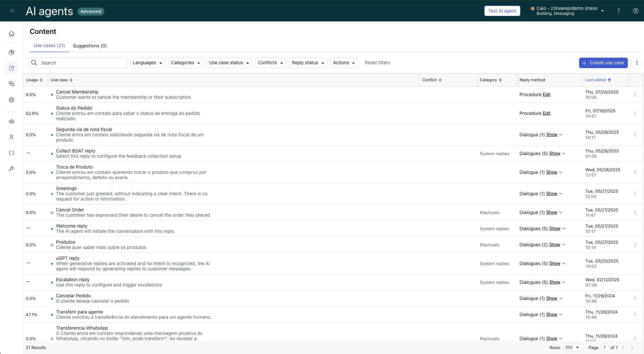The width and height of the screenshot is (644, 354).
Task: Open row options for Cancel Membership
Action: pos(635,95)
